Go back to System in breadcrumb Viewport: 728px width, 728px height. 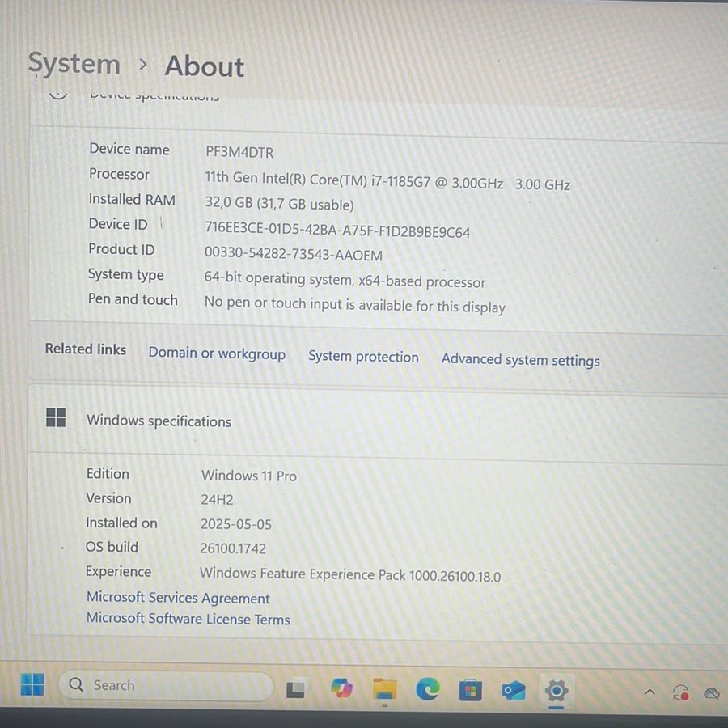pyautogui.click(x=74, y=64)
